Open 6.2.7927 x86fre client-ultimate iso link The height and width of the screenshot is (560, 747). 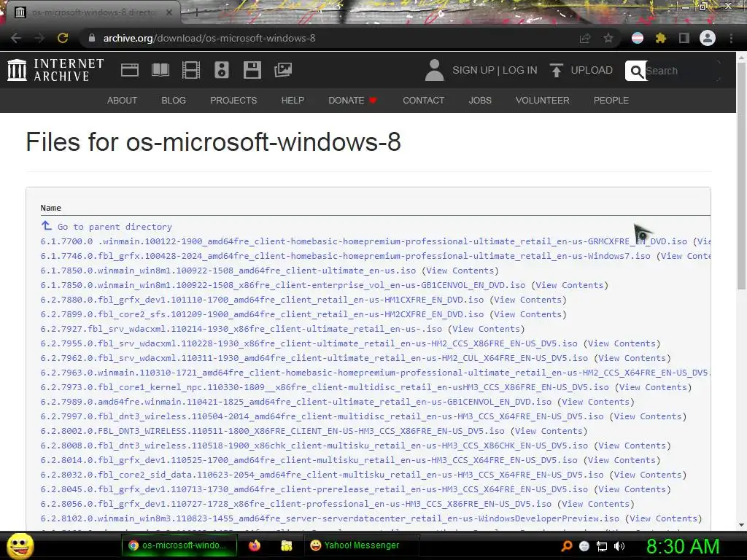[241, 329]
